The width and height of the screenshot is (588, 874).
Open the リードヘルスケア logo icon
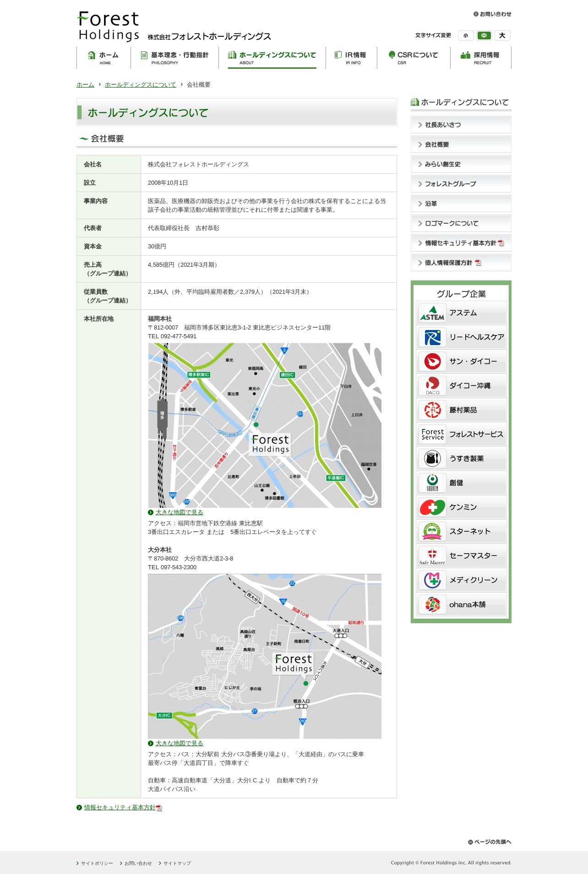pos(432,337)
